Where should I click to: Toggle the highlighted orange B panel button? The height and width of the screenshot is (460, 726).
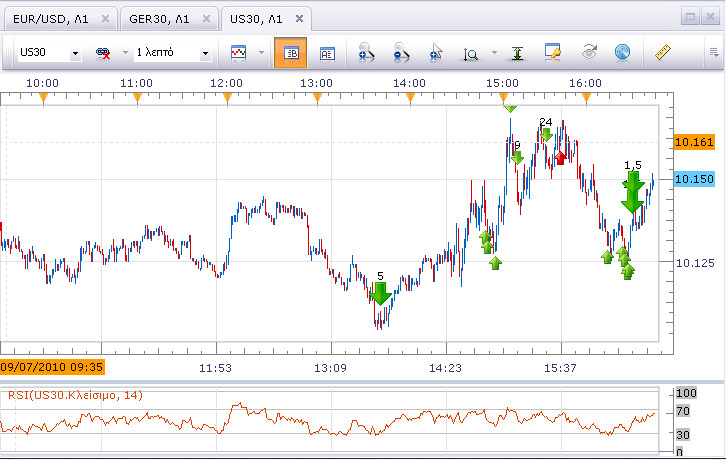pos(290,53)
